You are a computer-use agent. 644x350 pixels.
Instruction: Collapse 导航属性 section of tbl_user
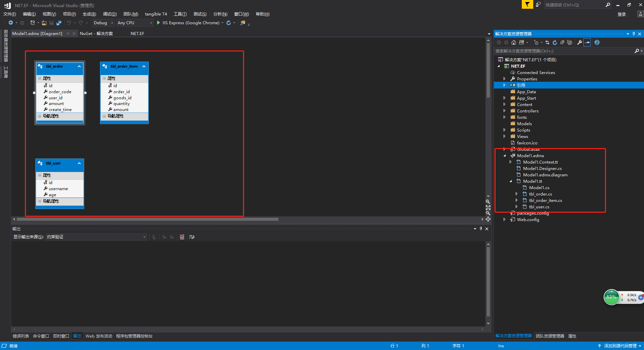[39, 201]
